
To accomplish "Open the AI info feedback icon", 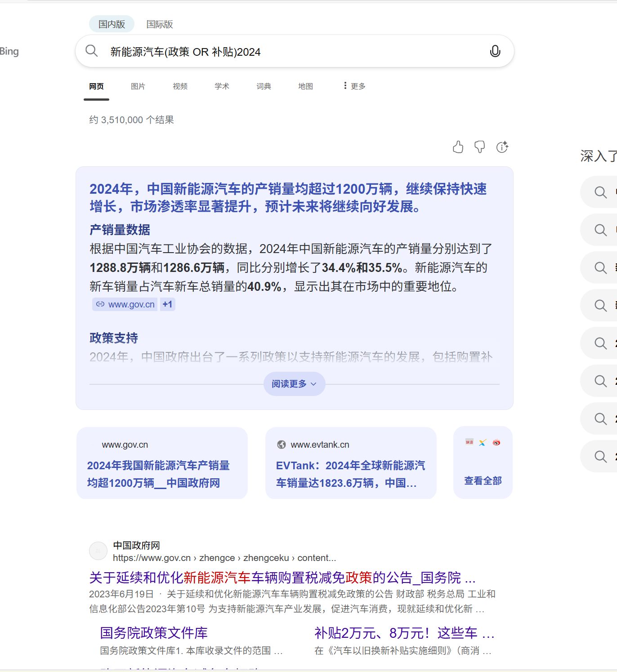I will click(502, 147).
